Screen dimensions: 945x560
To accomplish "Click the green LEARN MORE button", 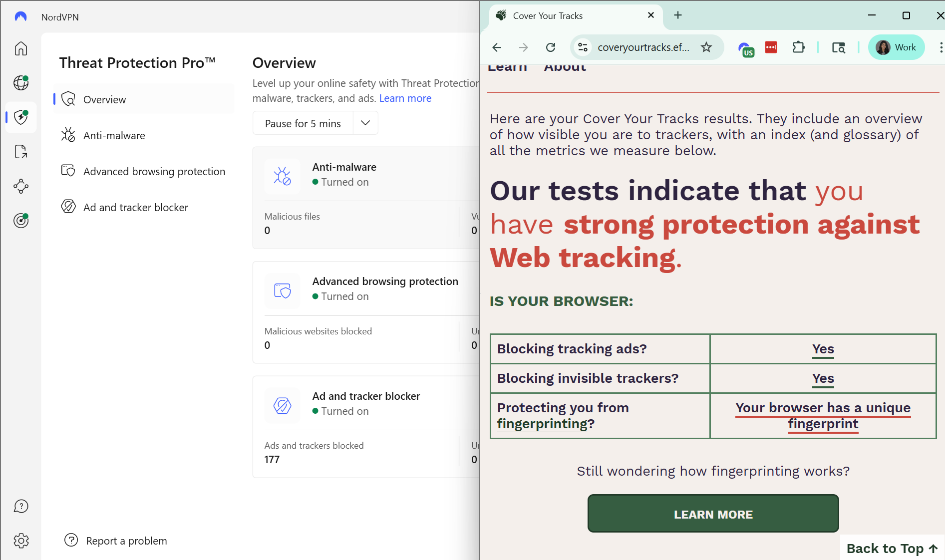I will point(713,514).
